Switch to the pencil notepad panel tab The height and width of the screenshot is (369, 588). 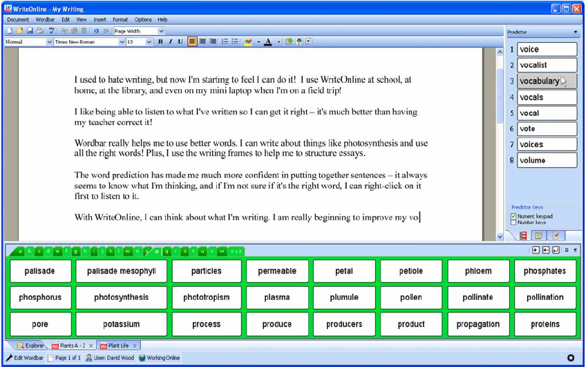(556, 236)
